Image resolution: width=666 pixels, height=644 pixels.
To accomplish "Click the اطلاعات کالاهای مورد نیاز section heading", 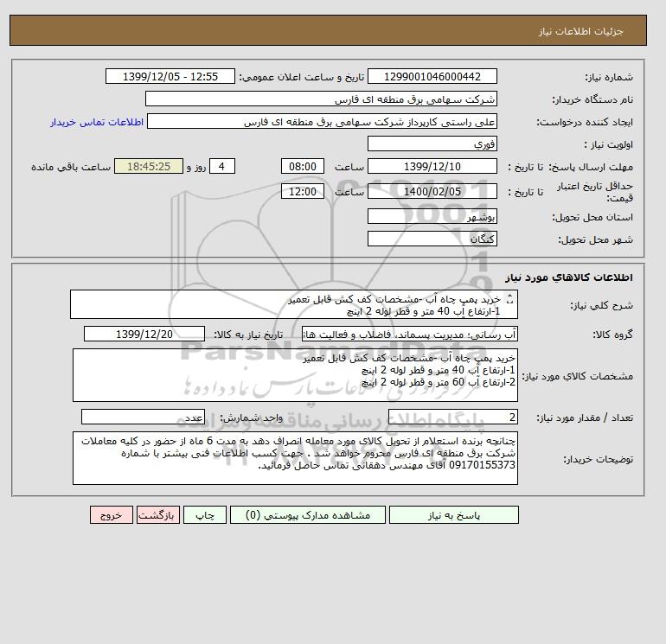I will click(x=569, y=277).
